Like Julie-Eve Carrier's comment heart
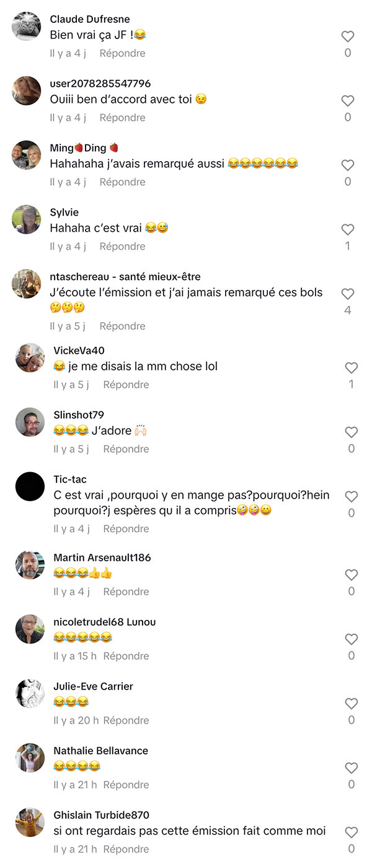This screenshot has width=372, height=868. point(352,704)
